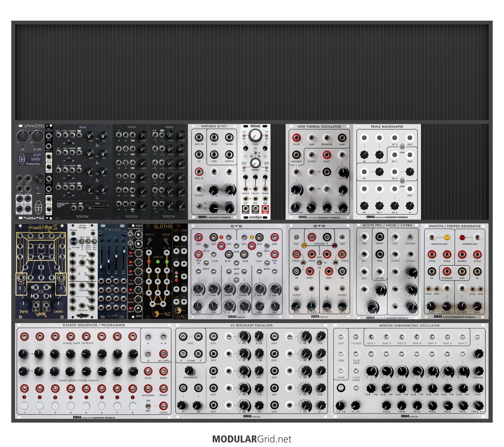Adjust the XFADE knob on Bifold

255,163
